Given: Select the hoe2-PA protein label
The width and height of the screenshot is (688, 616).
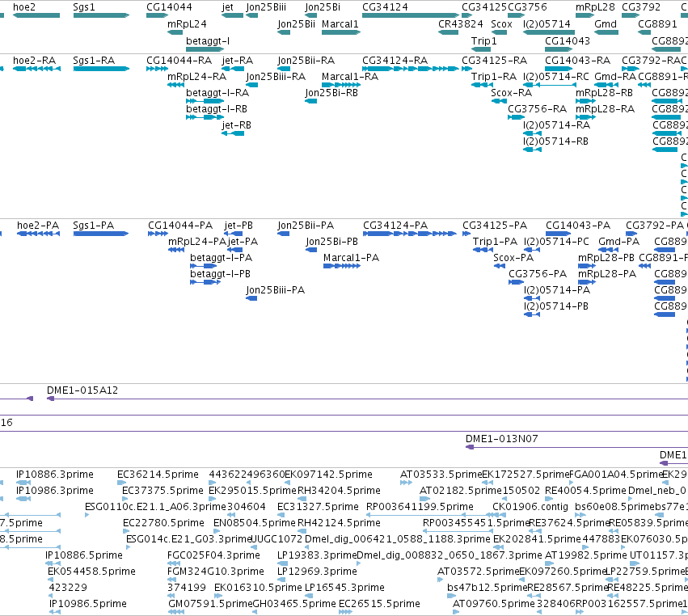Looking at the screenshot, I should click(x=38, y=225).
